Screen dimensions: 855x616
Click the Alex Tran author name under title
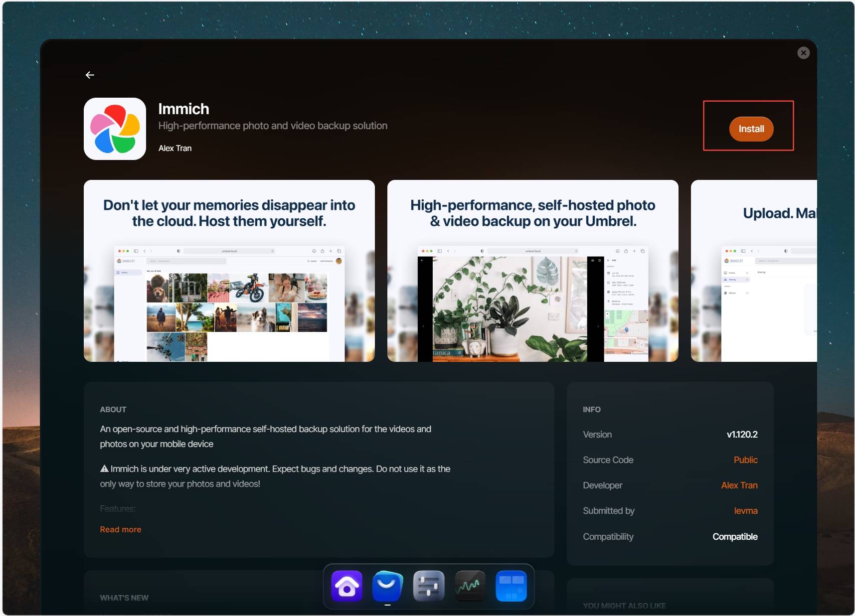[175, 148]
